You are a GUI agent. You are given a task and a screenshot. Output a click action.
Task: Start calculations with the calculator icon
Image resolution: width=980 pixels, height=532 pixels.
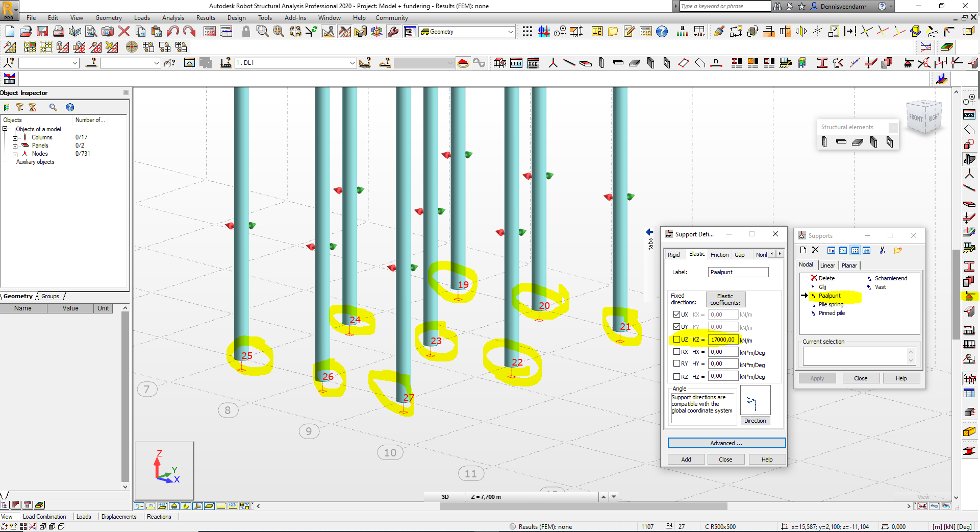209,32
